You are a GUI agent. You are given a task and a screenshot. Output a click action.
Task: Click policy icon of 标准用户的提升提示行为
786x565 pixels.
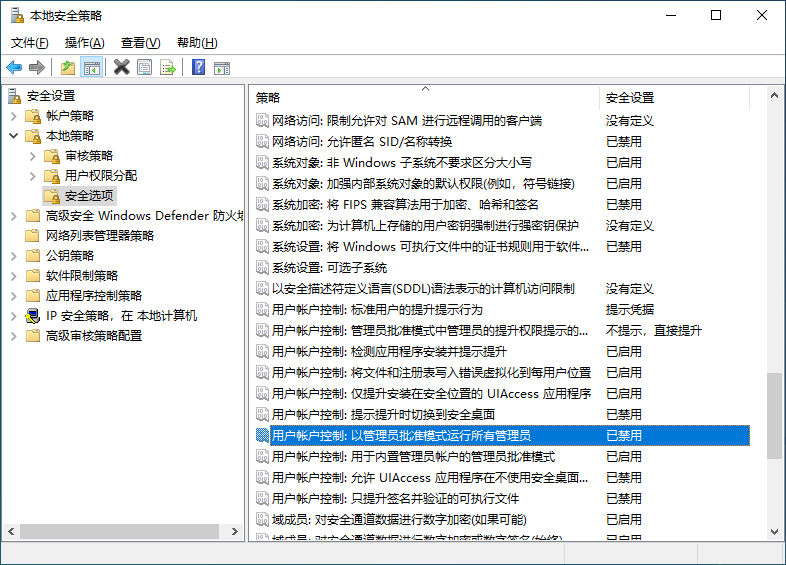point(262,309)
